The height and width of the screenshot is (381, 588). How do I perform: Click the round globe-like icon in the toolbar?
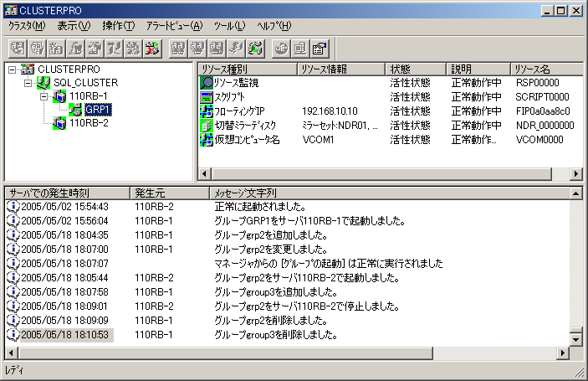(282, 49)
